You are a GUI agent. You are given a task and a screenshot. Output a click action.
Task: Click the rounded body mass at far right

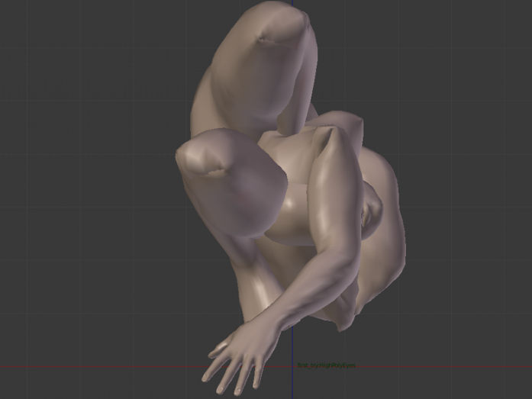389,244
